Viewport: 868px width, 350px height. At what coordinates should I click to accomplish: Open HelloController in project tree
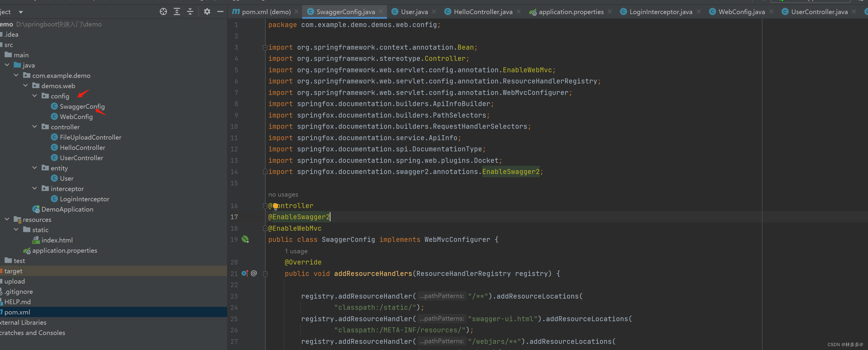pyautogui.click(x=82, y=148)
